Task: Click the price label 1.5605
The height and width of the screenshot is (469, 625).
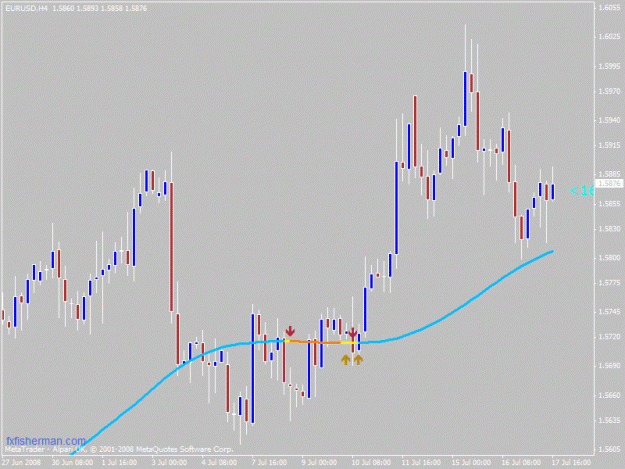Action: click(609, 449)
